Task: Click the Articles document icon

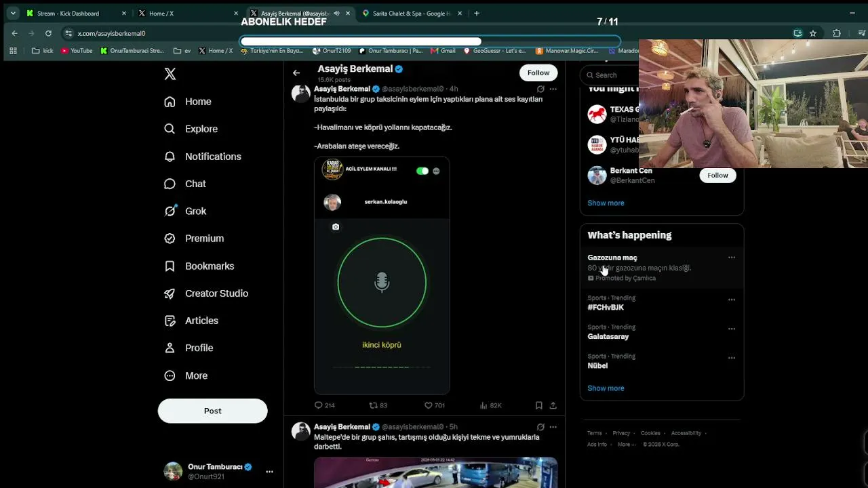Action: pyautogui.click(x=170, y=321)
